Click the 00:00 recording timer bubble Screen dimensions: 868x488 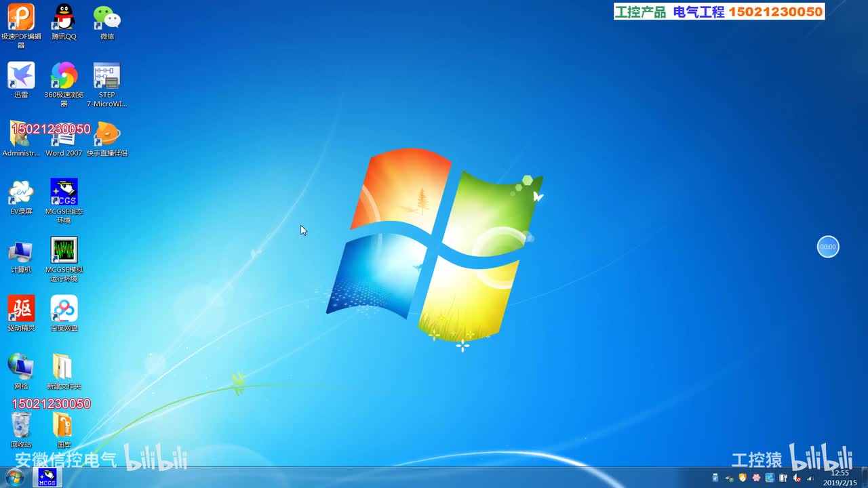click(x=828, y=247)
